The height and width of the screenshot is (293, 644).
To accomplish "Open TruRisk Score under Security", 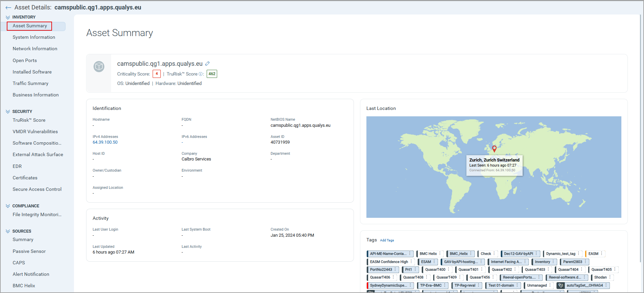I will tap(29, 120).
